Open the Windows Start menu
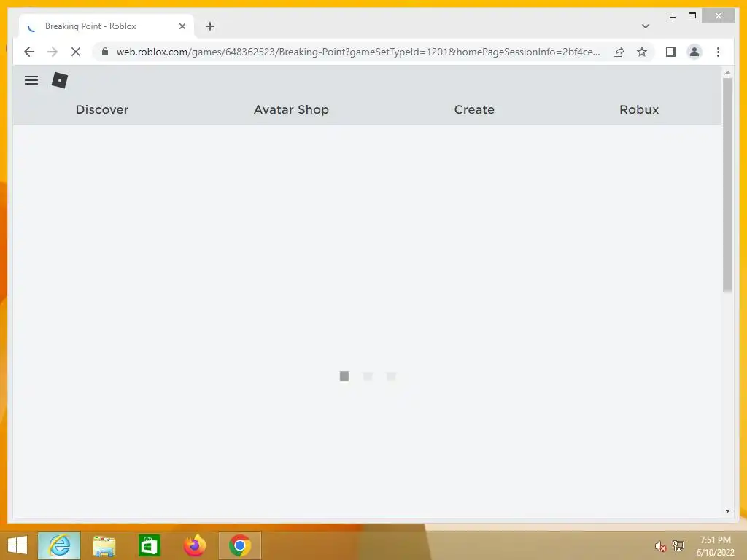The image size is (747, 560). coord(18,545)
